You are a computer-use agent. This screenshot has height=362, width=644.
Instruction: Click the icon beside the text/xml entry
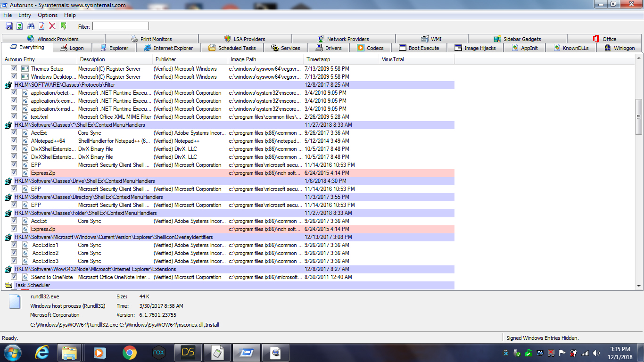(x=25, y=117)
